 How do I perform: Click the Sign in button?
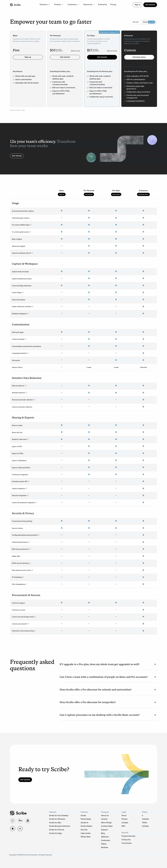[x=137, y=5]
